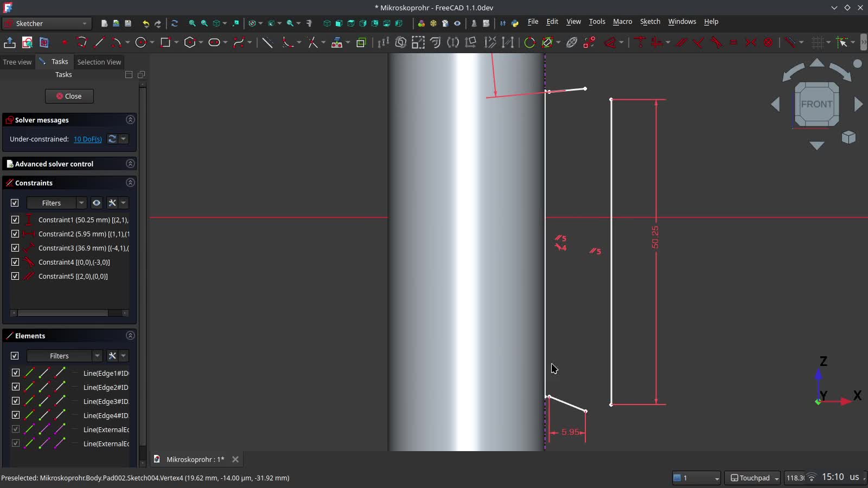This screenshot has width=868, height=488.
Task: Uncheck Constraint1 50.25 mm checkbox
Action: [x=15, y=220]
